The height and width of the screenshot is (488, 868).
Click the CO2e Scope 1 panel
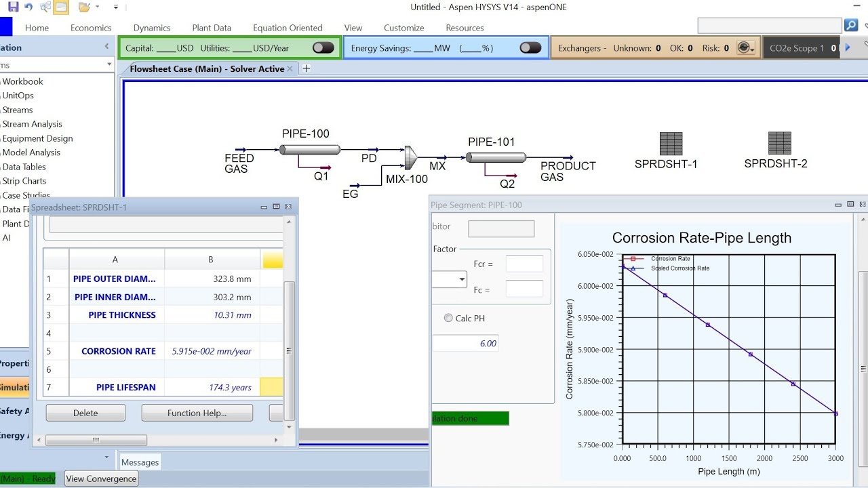[x=802, y=48]
